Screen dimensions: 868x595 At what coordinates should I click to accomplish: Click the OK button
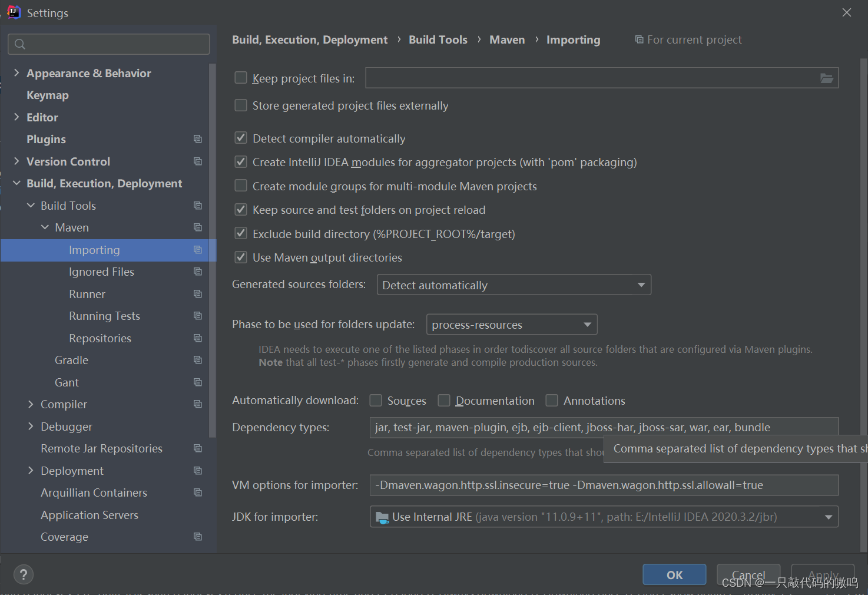pyautogui.click(x=674, y=574)
